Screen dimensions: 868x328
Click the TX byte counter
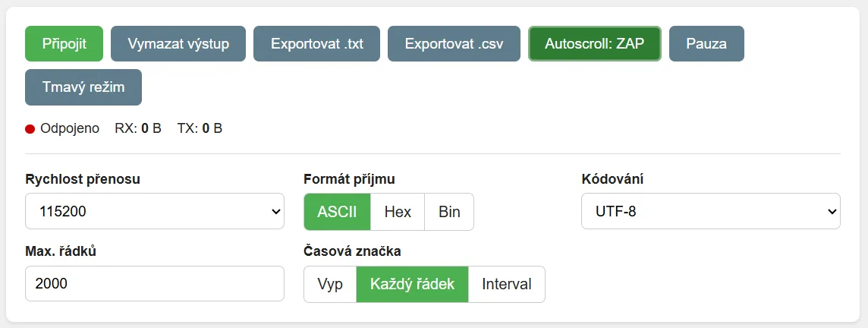[x=200, y=129]
